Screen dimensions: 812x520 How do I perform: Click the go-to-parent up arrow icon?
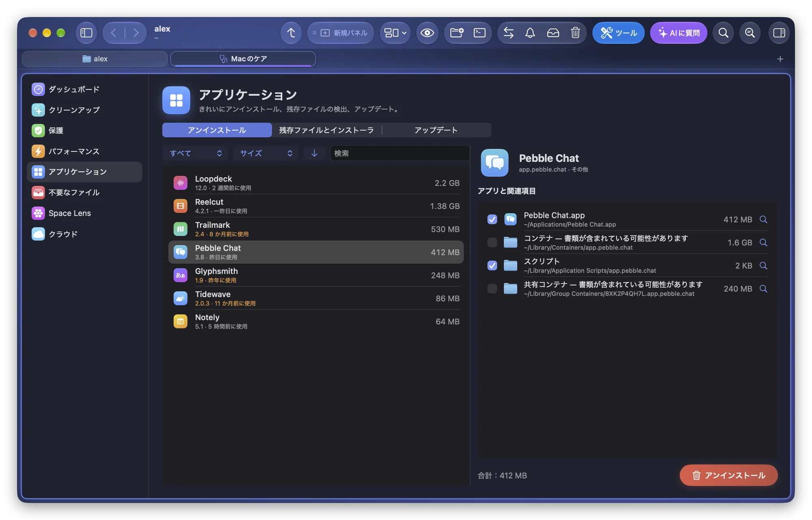pos(291,33)
